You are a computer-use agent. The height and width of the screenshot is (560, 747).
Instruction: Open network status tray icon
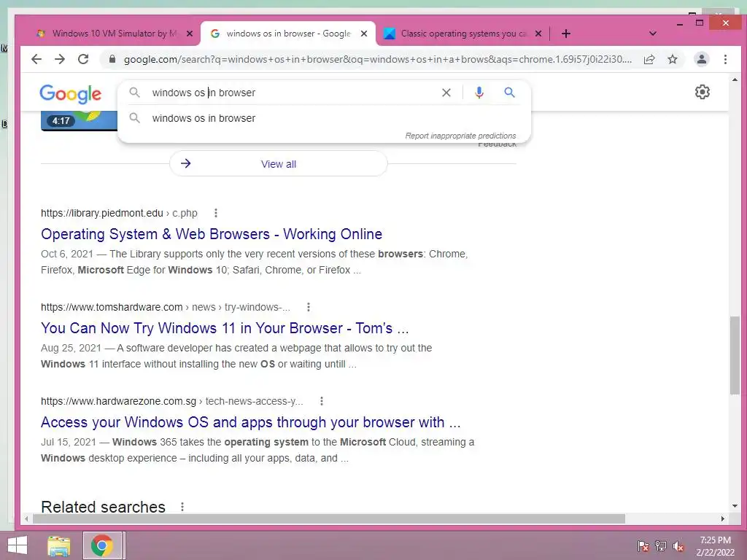660,546
